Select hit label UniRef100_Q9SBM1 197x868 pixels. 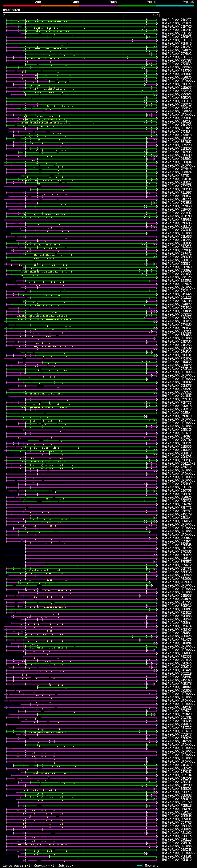[x=177, y=118]
